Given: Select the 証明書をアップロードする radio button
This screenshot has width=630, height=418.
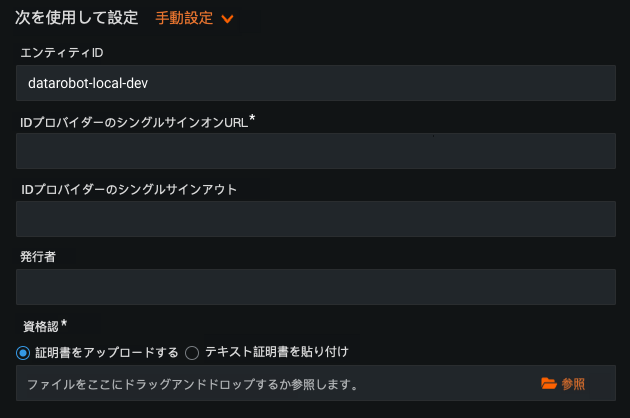Looking at the screenshot, I should [24, 352].
